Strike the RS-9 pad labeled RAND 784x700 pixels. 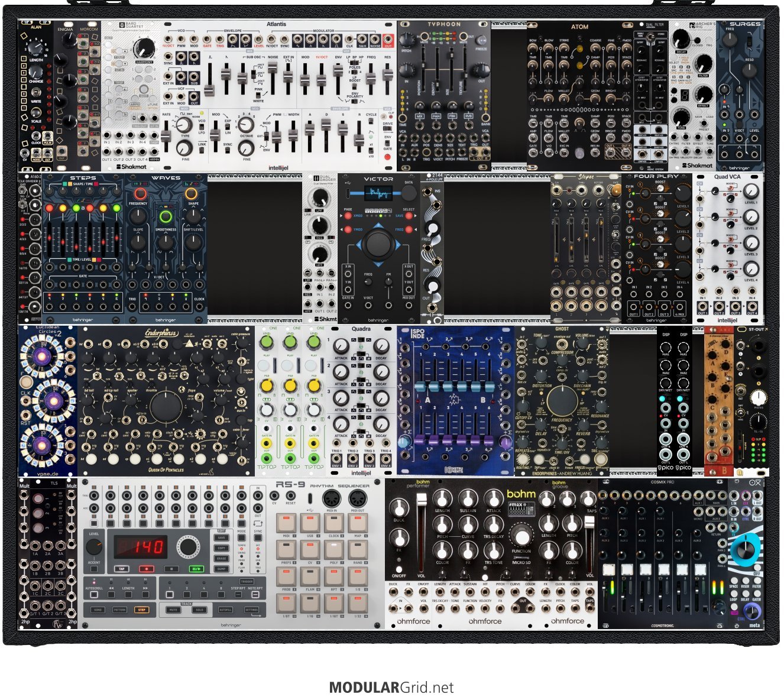[358, 550]
